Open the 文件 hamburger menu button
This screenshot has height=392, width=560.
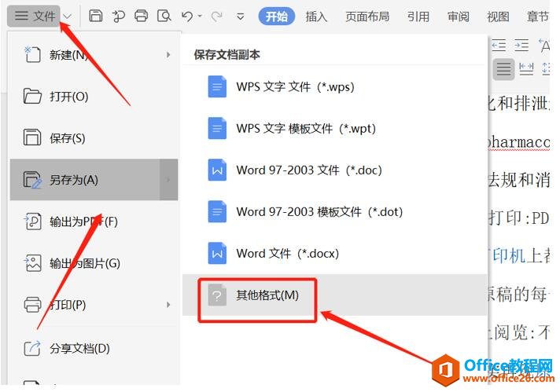[x=35, y=16]
